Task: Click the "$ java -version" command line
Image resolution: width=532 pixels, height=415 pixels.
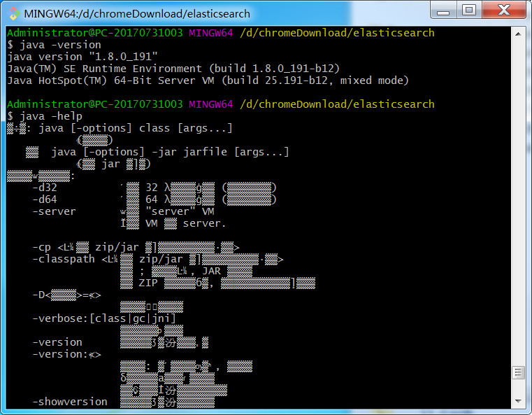Action: pyautogui.click(x=54, y=45)
